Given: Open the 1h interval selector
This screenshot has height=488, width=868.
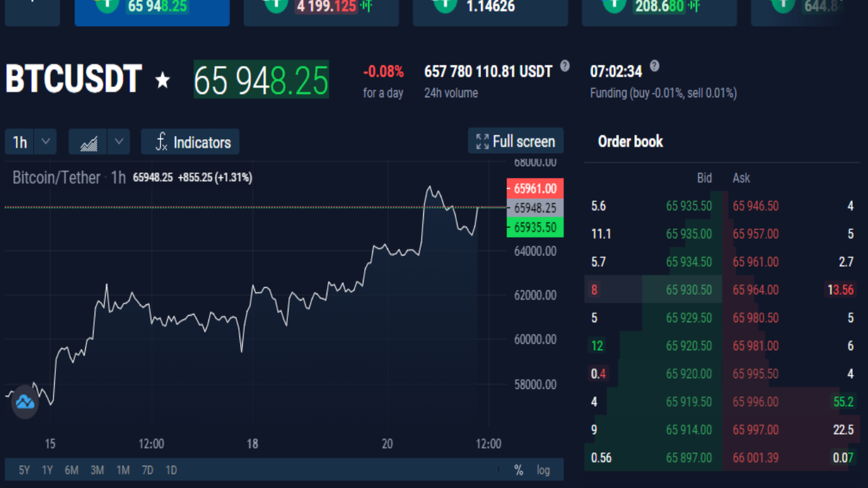Looking at the screenshot, I should point(20,142).
